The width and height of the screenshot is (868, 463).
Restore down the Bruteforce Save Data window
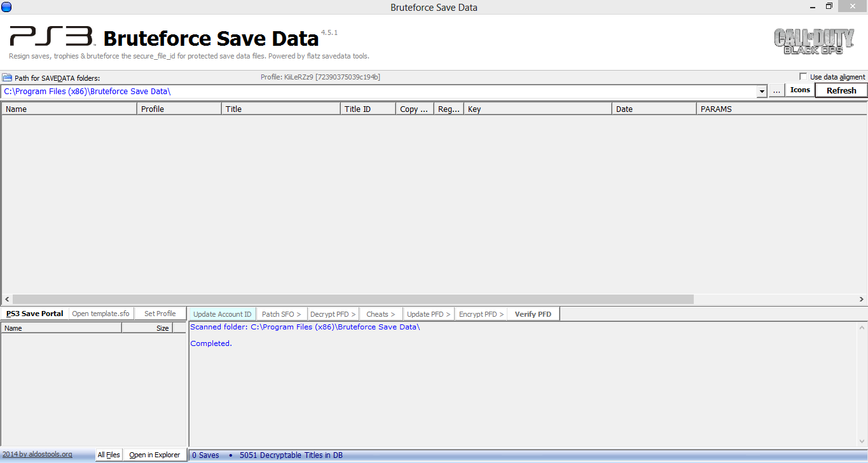coord(829,7)
